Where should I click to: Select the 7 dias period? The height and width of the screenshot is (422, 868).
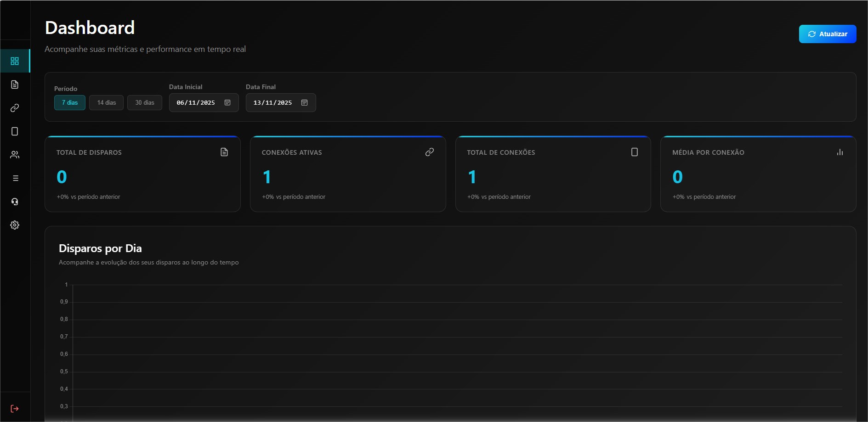coord(70,103)
